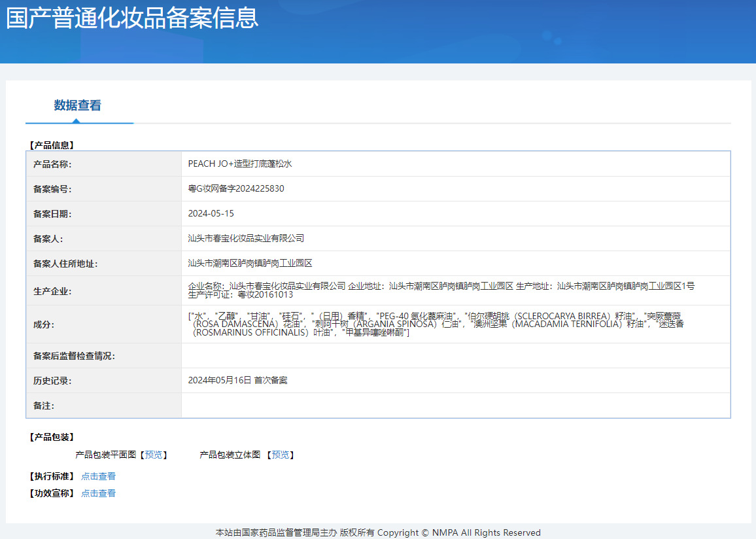Select history entry 2024年05月16日 首次备案
This screenshot has width=756, height=539.
pyautogui.click(x=237, y=381)
